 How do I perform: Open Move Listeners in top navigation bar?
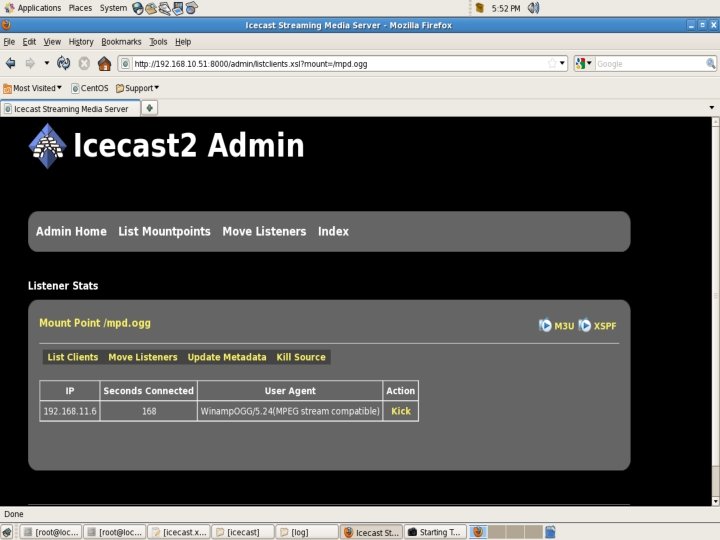[x=264, y=231]
